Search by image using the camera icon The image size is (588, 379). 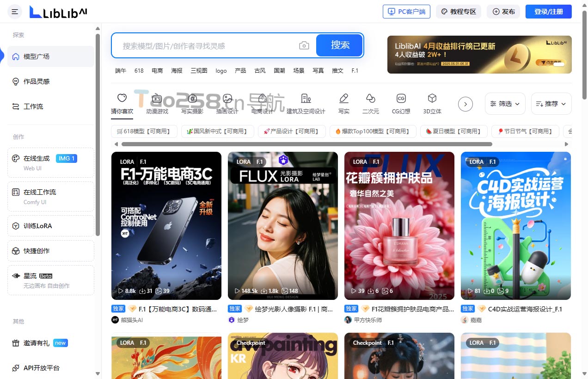304,45
